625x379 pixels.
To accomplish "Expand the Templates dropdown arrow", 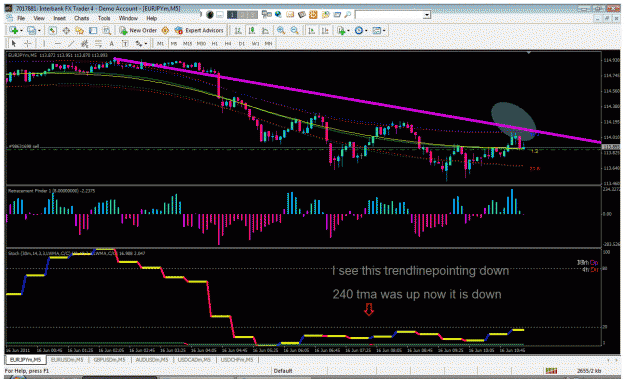I will pyautogui.click(x=384, y=31).
